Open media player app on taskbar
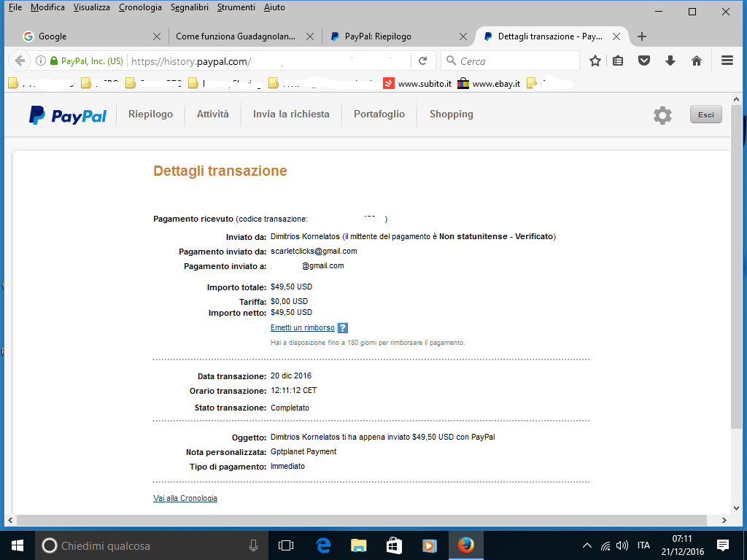The height and width of the screenshot is (560, 747). pyautogui.click(x=429, y=545)
